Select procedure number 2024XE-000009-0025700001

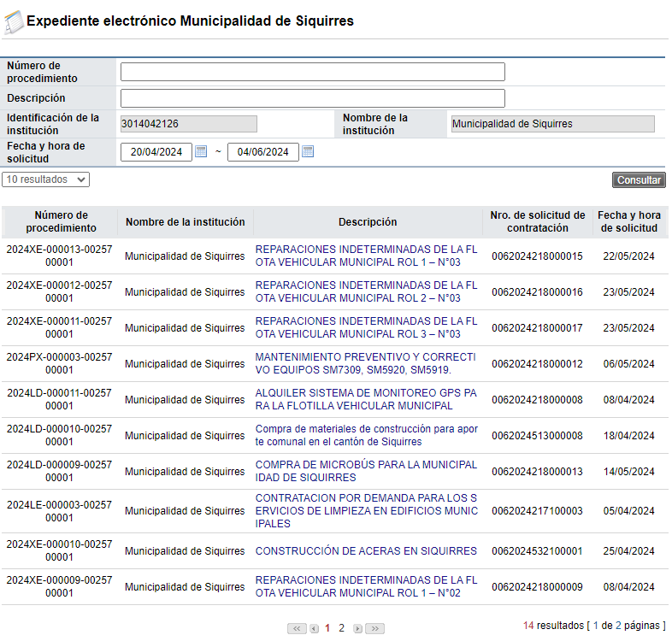(59, 586)
